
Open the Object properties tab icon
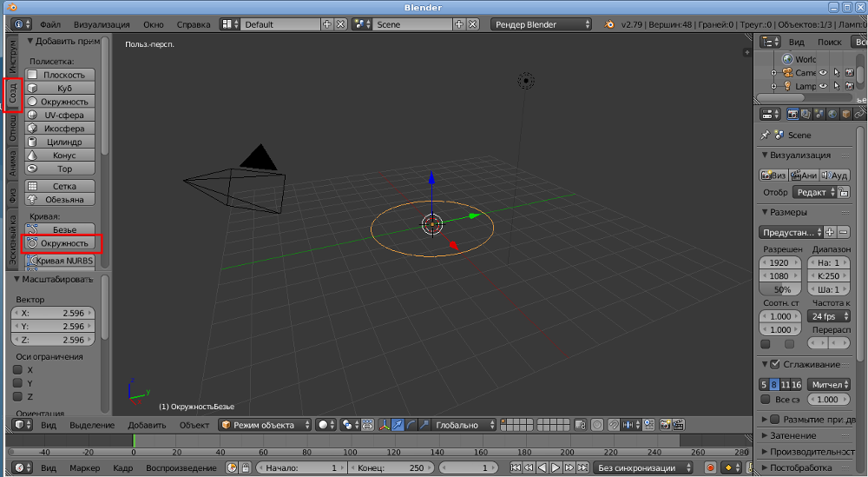(x=845, y=114)
